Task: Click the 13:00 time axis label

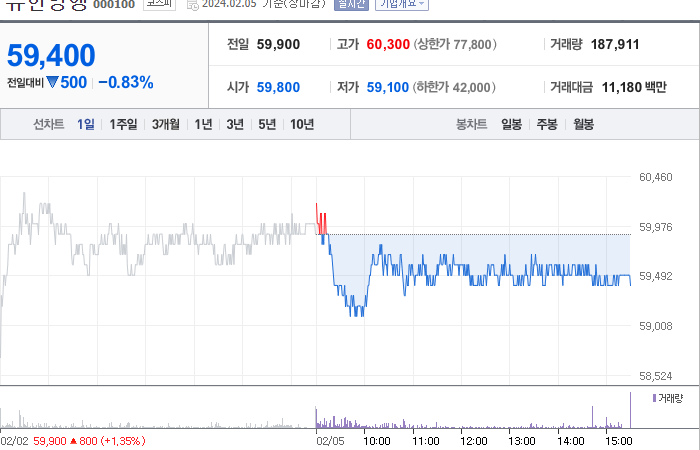Action: [522, 441]
